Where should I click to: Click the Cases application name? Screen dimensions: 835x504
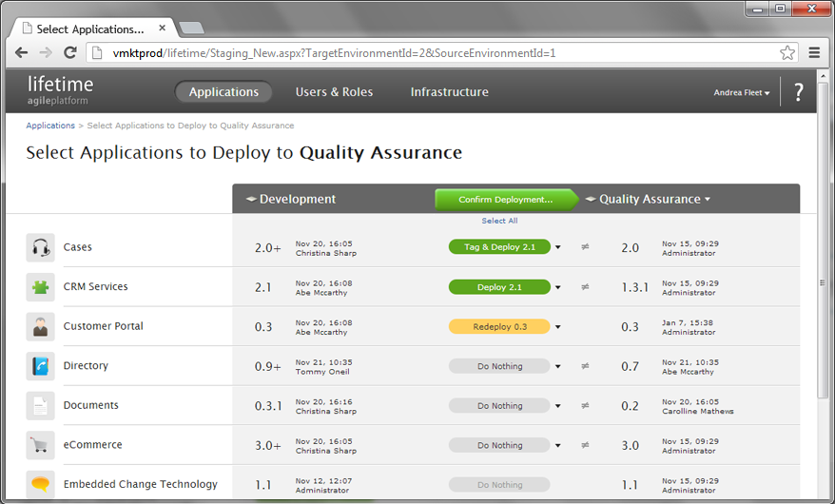click(x=78, y=247)
